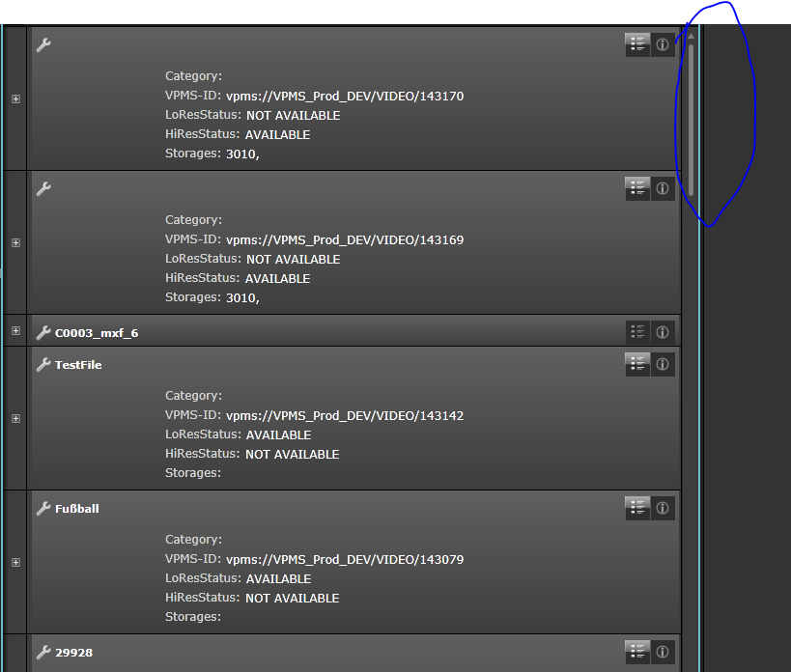Open info for item 143170
The height and width of the screenshot is (672, 791).
663,44
